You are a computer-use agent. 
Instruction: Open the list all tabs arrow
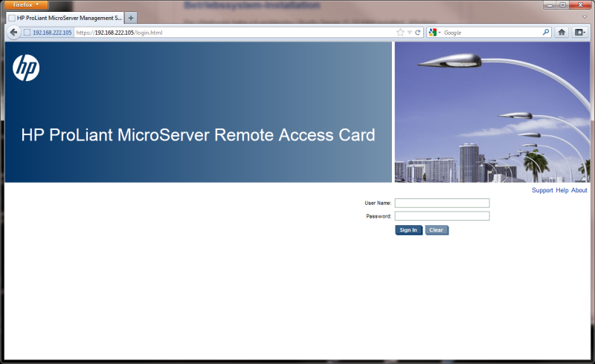click(585, 17)
